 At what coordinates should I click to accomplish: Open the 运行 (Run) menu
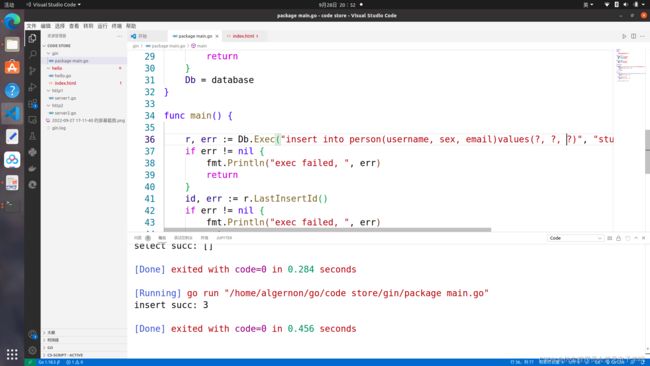[x=102, y=26]
